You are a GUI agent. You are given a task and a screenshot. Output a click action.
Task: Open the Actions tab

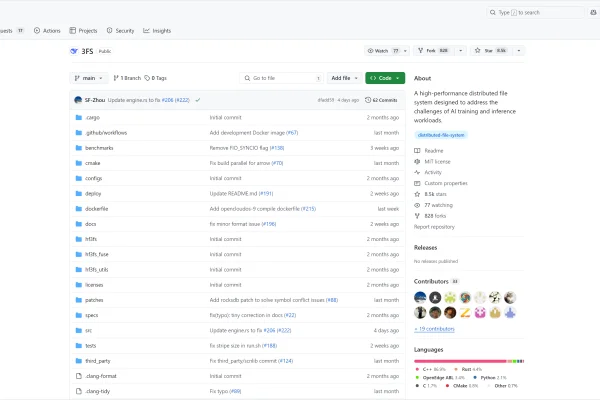pos(47,31)
